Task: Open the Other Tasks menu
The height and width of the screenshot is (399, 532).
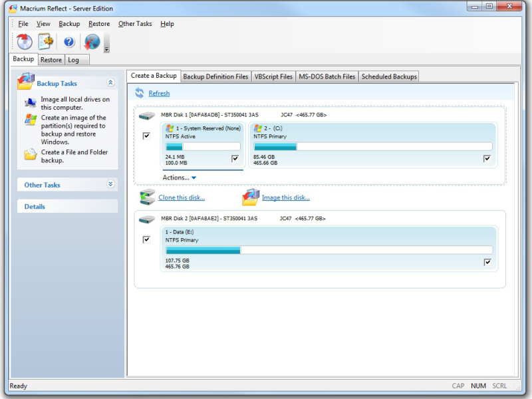Action: (x=135, y=24)
